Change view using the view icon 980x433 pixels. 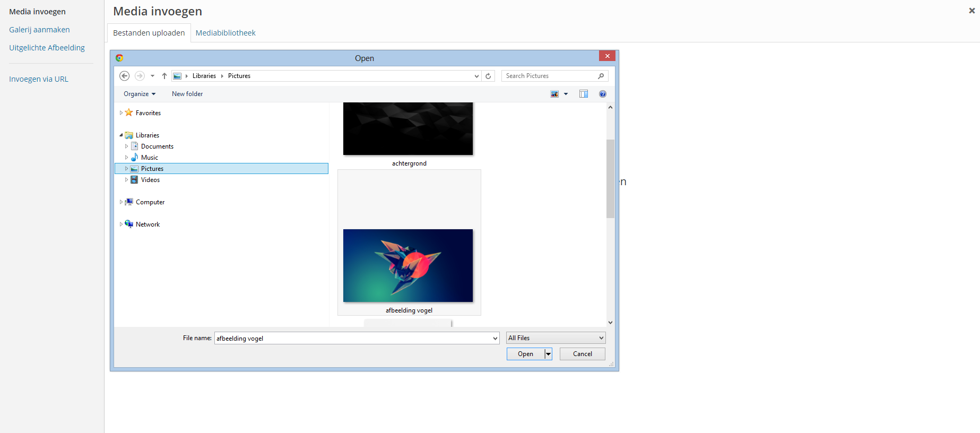554,94
